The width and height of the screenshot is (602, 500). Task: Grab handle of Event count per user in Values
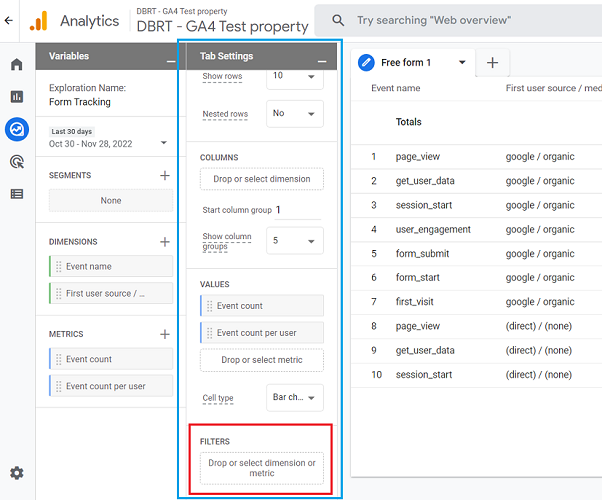(x=210, y=333)
